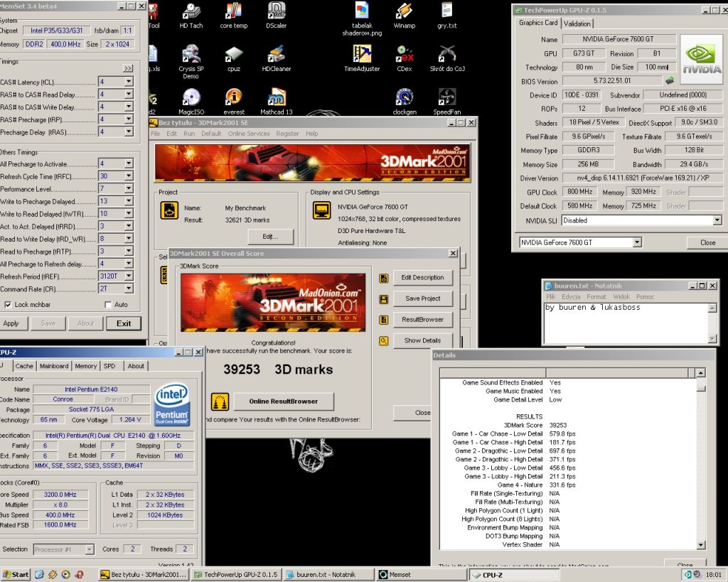
Task: Open the DScaler desktop icon
Action: [277, 16]
